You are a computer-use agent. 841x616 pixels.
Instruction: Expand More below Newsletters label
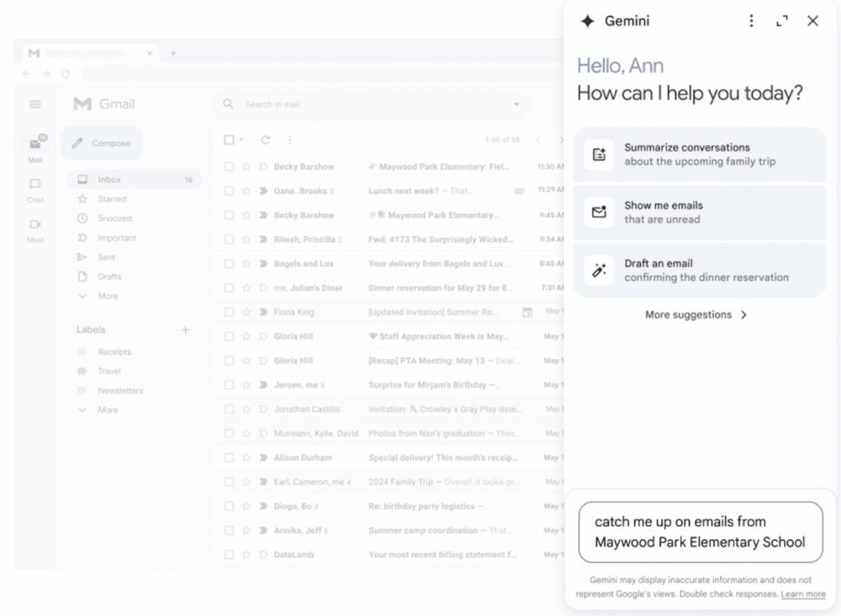134,409
